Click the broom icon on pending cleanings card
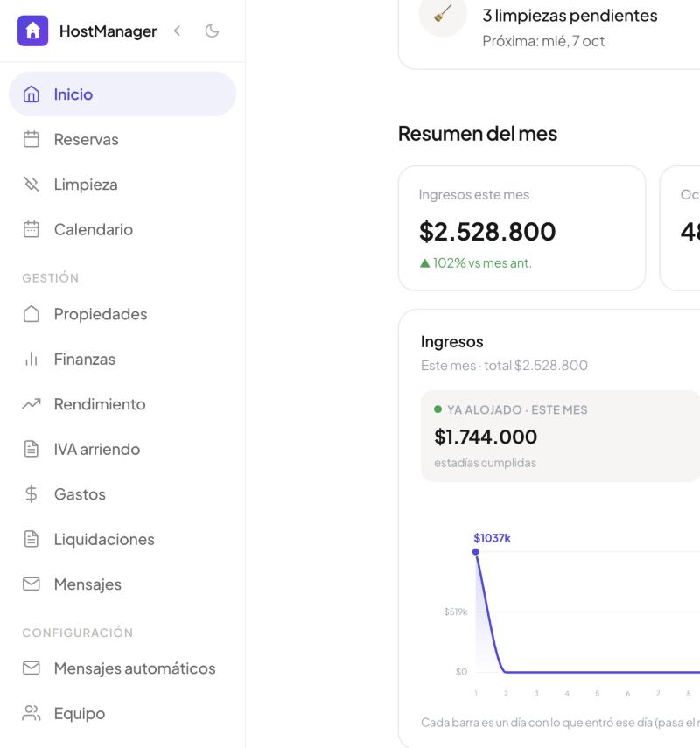The width and height of the screenshot is (700, 748). tap(443, 14)
